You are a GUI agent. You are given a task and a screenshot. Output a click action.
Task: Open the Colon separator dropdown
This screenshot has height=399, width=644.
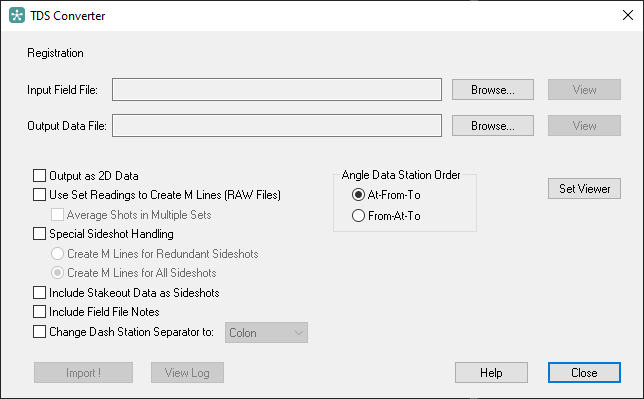[x=266, y=333]
